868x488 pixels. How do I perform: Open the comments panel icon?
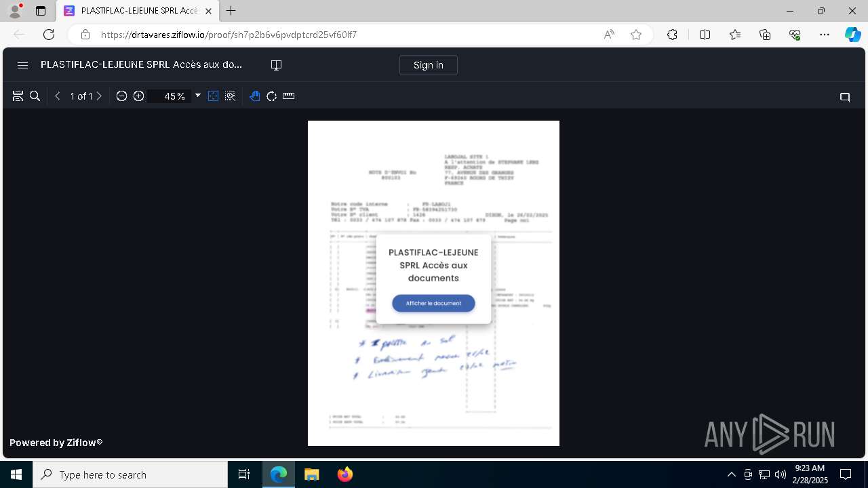coord(845,97)
